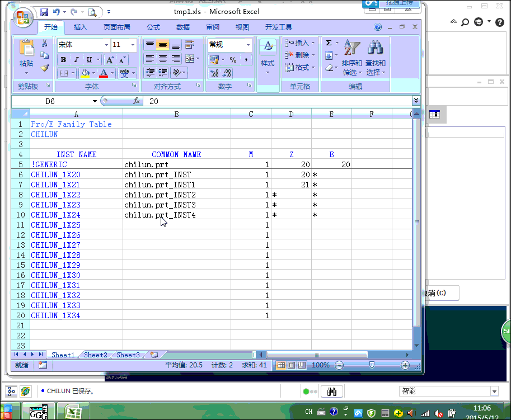Viewport: 511px width, 420px height.
Task: Click the insert function fx button
Action: (x=137, y=101)
